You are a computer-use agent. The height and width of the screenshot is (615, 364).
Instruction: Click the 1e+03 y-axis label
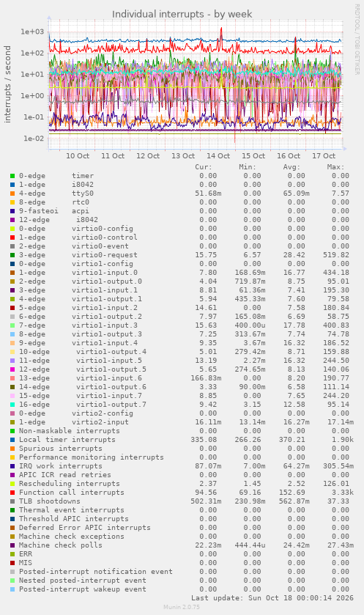pyautogui.click(x=32, y=32)
